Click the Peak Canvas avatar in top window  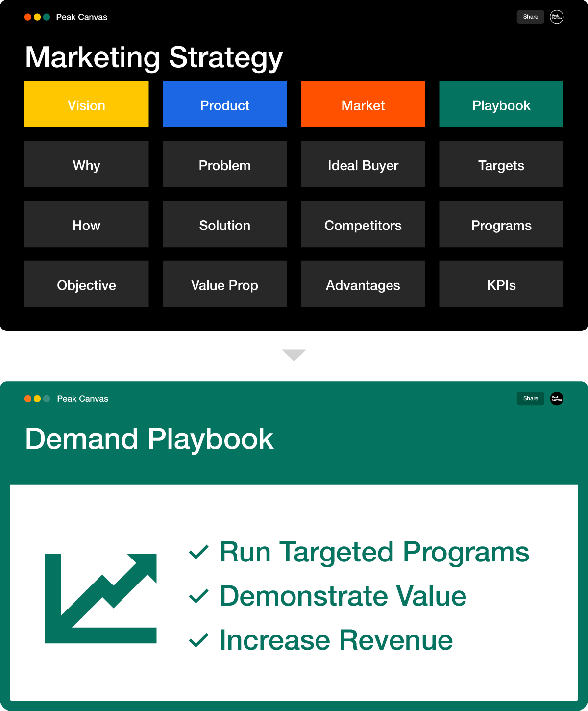coord(557,17)
